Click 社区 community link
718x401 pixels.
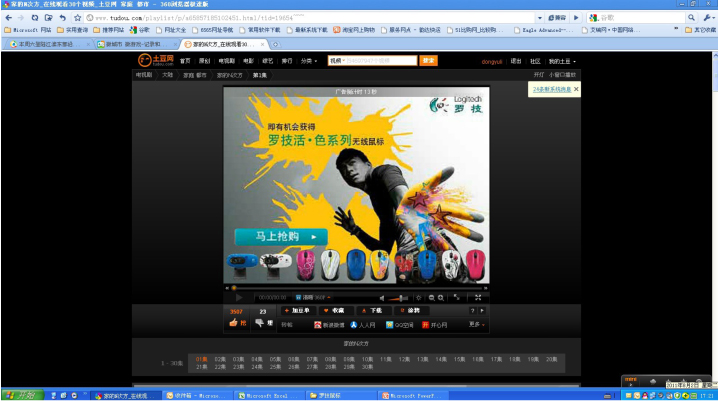535,61
